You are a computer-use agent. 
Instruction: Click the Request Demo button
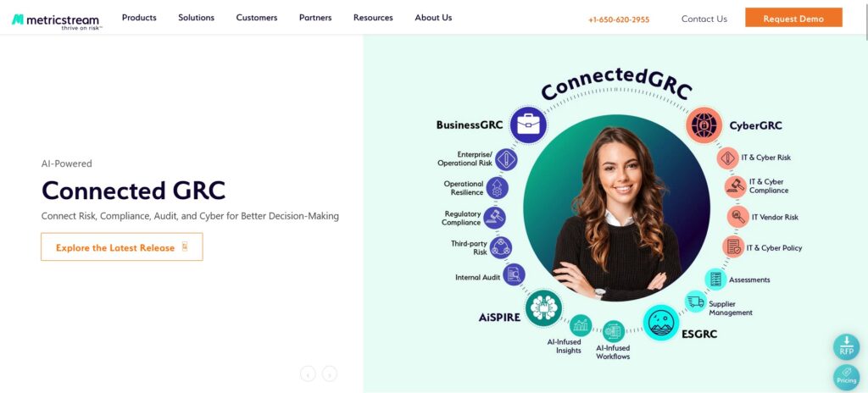[793, 18]
